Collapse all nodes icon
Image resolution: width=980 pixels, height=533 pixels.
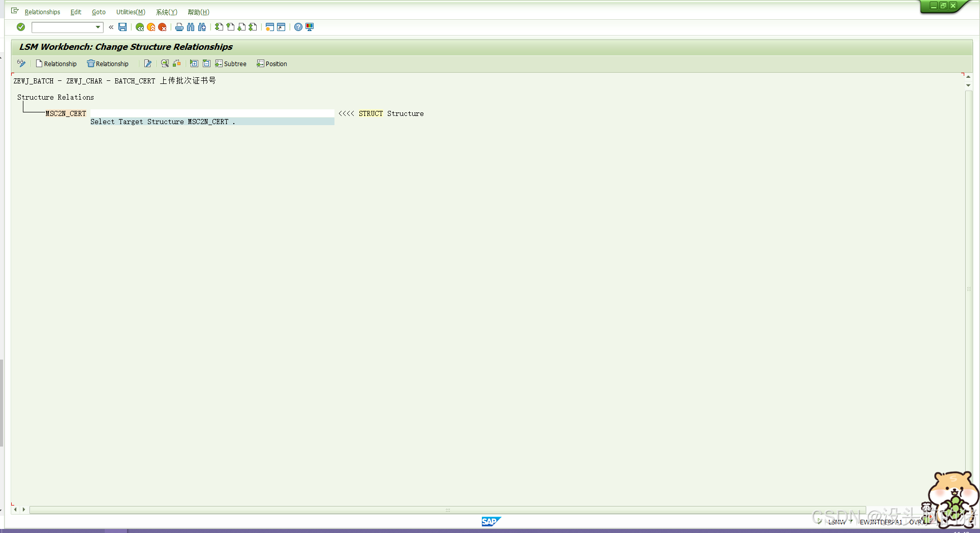(x=206, y=64)
